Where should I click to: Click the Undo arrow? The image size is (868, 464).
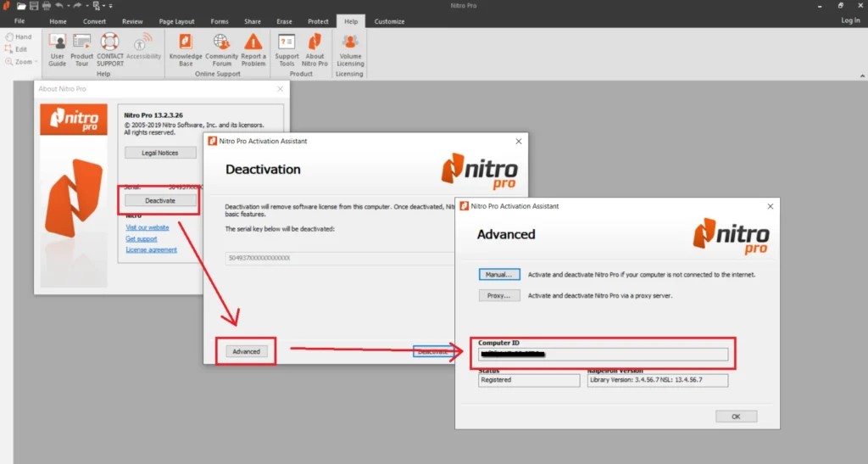coord(59,6)
